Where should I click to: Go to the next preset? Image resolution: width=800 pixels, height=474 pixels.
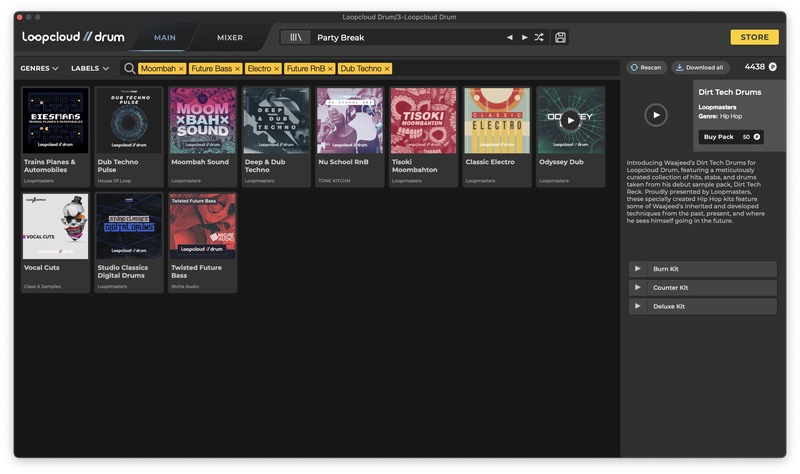[x=524, y=38]
